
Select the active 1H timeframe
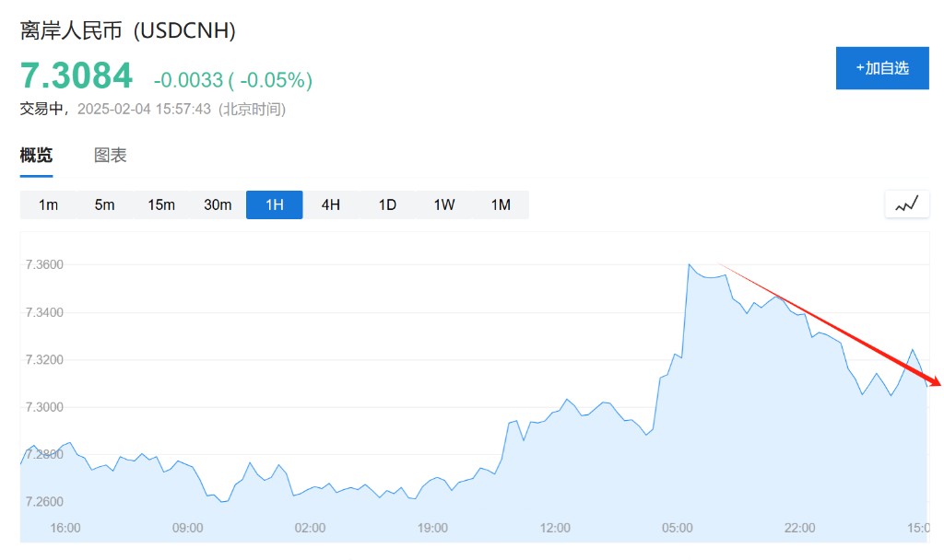tap(274, 204)
